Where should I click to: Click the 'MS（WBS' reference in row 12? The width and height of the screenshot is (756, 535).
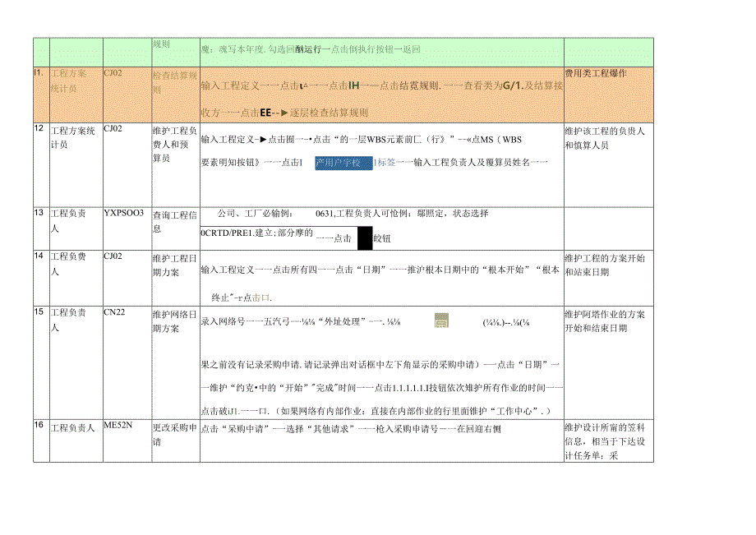(497, 140)
